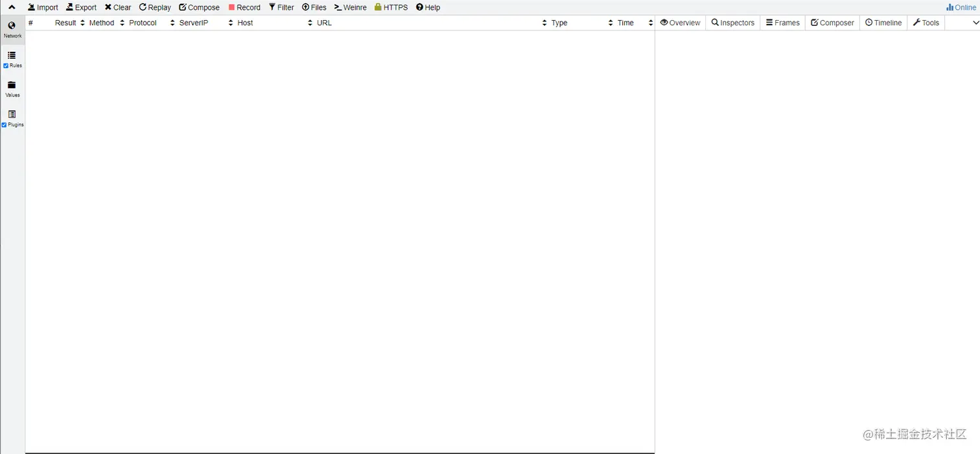Switch to the Tools tab
Image resolution: width=980 pixels, height=454 pixels.
(926, 23)
